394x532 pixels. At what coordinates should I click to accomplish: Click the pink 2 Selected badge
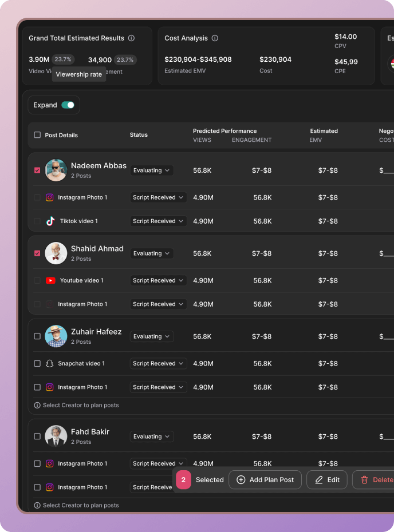click(x=183, y=480)
